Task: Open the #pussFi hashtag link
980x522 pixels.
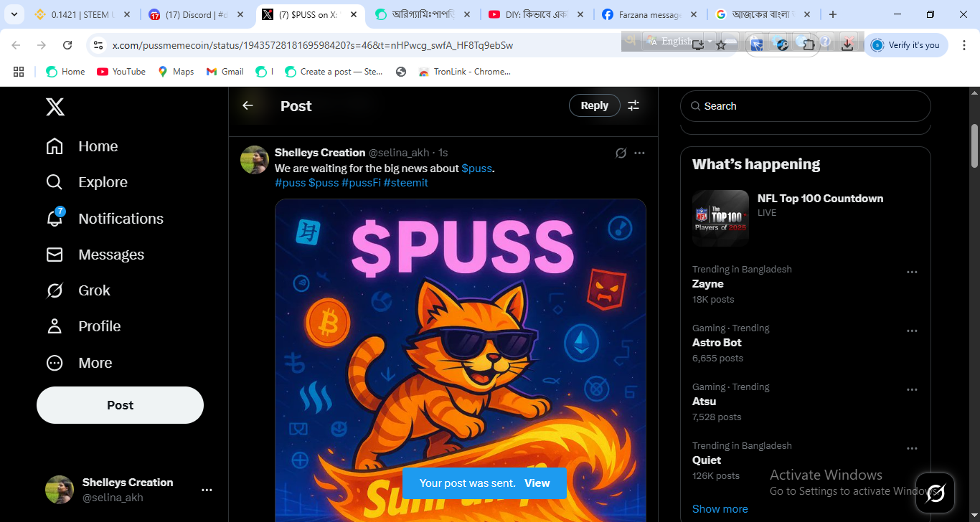Action: click(x=361, y=183)
